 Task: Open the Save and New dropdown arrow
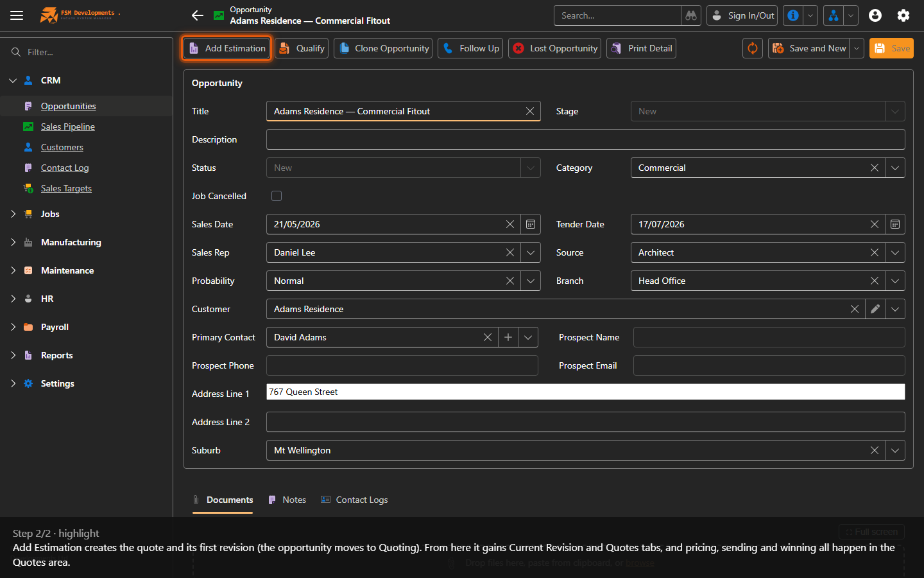(x=857, y=48)
